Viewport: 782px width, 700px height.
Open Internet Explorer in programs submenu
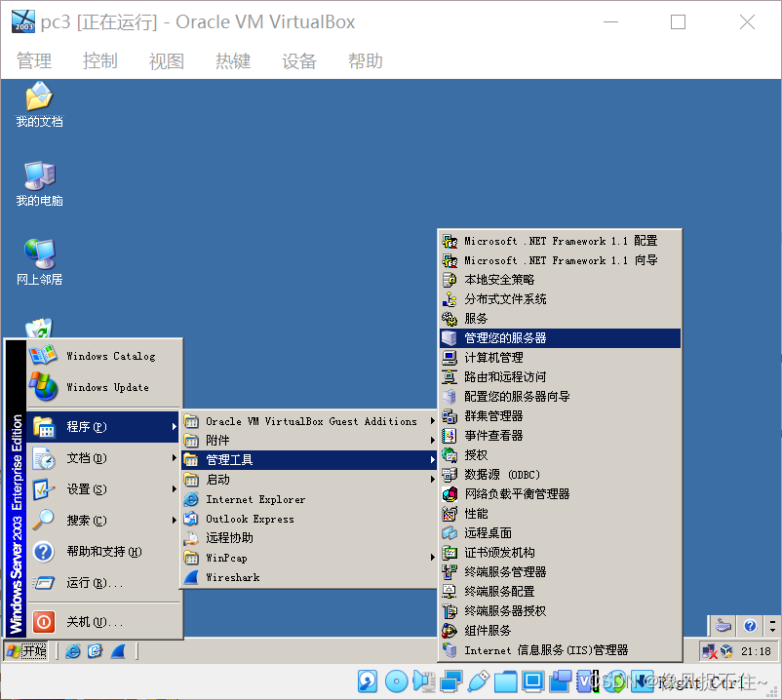pos(308,499)
